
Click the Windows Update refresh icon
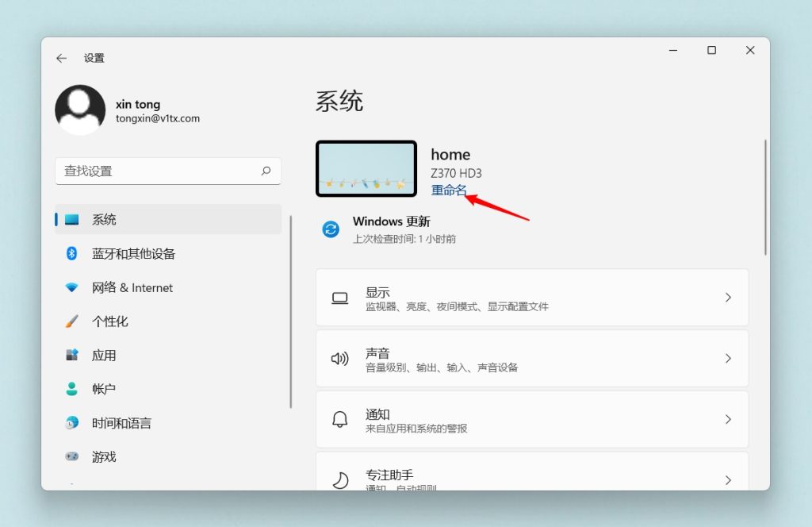click(x=331, y=229)
